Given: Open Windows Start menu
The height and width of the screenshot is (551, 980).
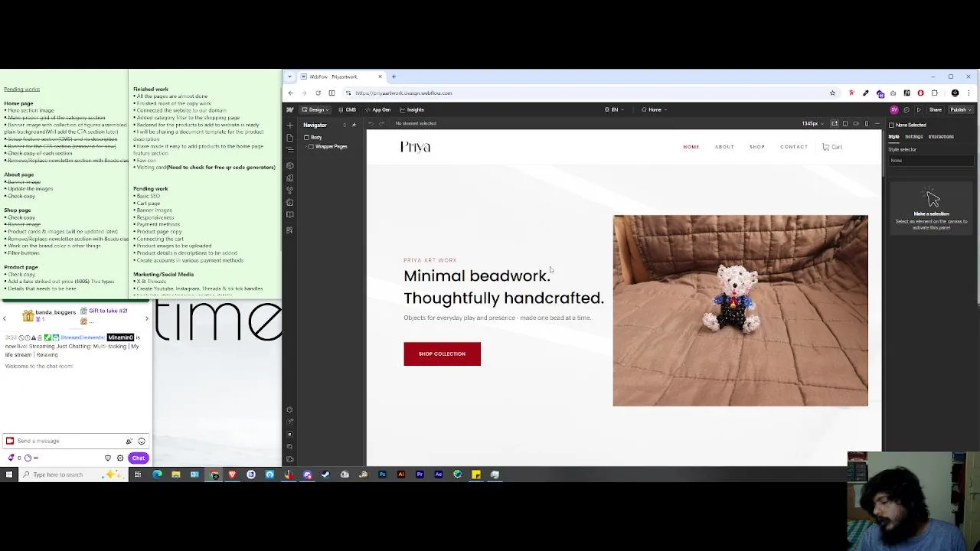Looking at the screenshot, I should [8, 474].
